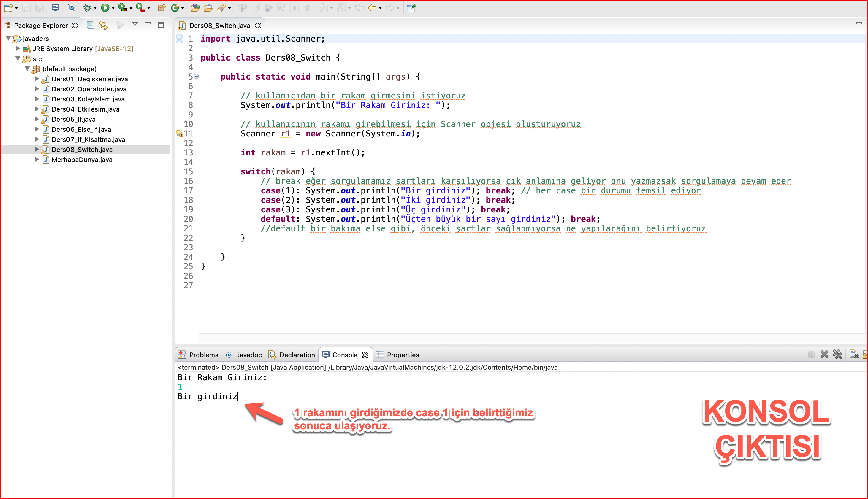Open the New wizard dropdown arrow
The height and width of the screenshot is (499, 868).
click(x=16, y=8)
